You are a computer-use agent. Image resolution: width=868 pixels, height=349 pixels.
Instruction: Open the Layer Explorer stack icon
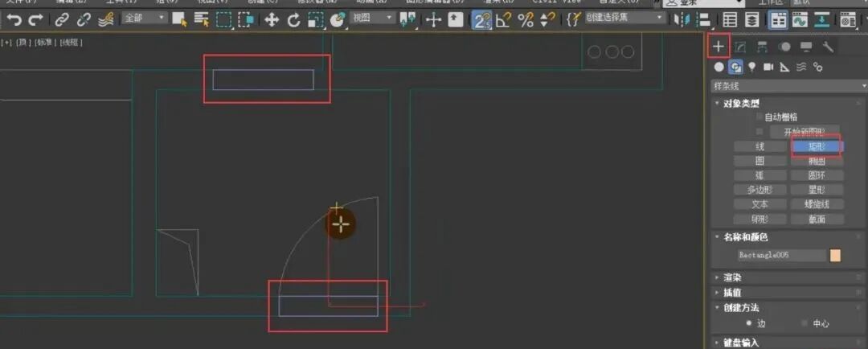pos(751,20)
